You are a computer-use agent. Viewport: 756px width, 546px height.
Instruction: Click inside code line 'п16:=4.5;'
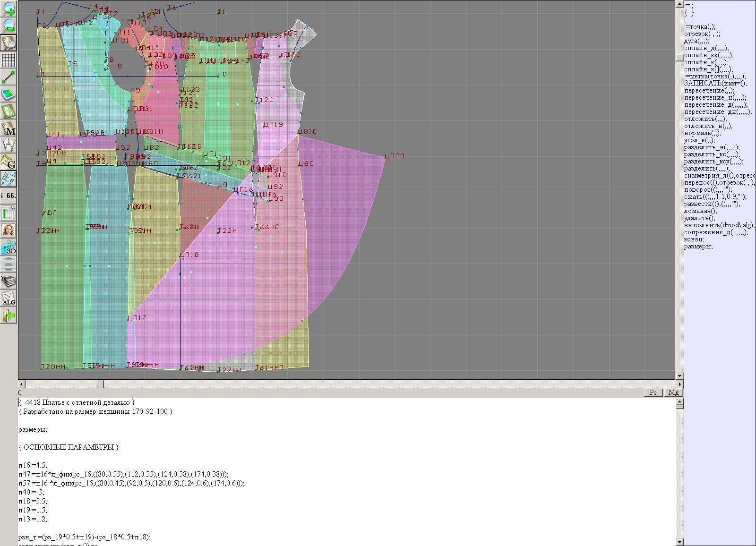point(33,465)
